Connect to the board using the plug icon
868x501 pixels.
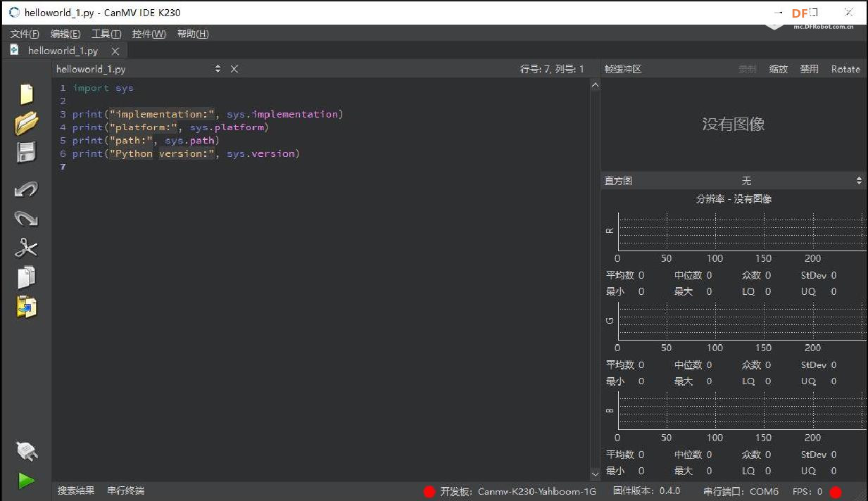tap(26, 450)
